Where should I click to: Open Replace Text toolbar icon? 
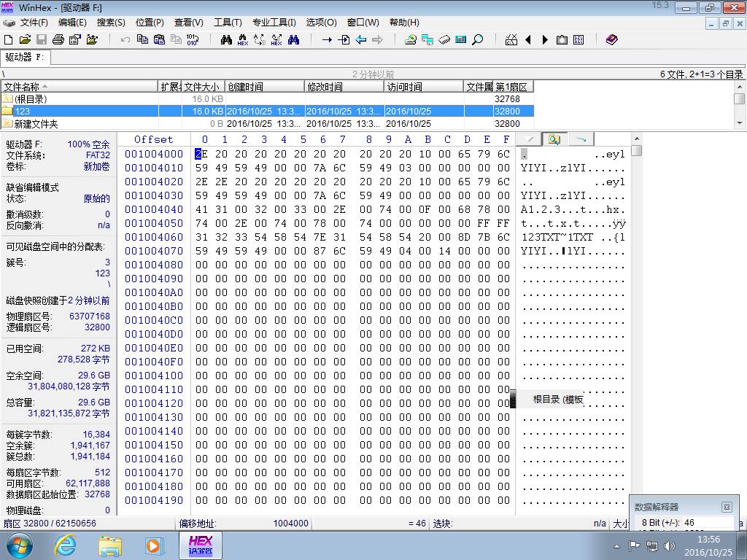[x=260, y=39]
